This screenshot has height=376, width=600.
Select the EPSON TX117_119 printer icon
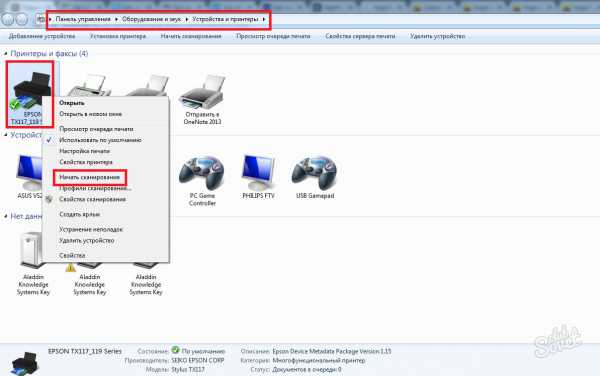(29, 94)
